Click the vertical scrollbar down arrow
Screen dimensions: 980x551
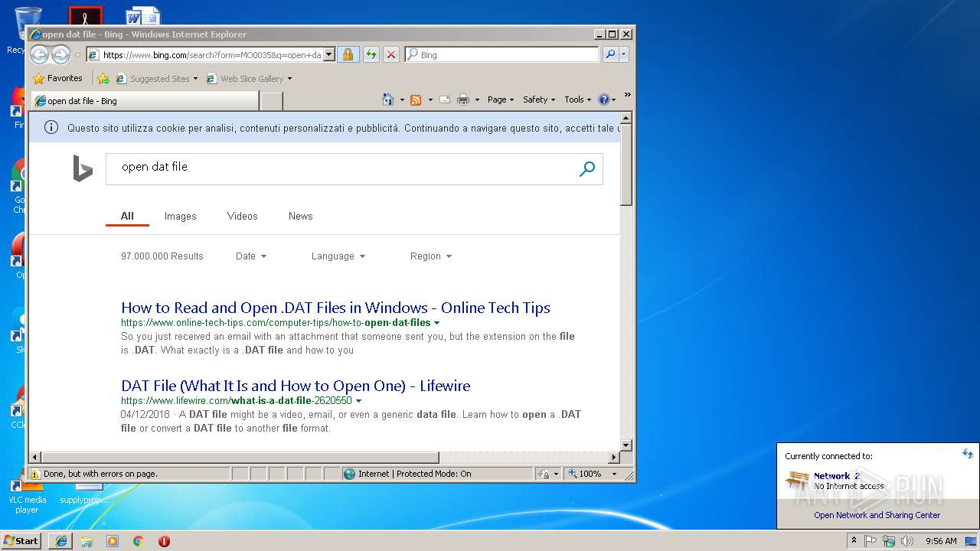(x=626, y=445)
